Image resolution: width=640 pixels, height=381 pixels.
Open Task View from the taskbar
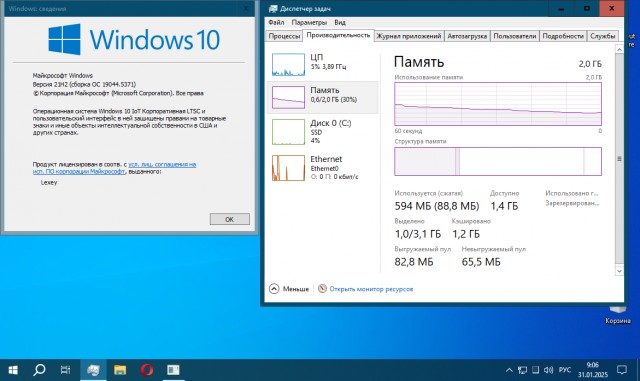click(65, 370)
